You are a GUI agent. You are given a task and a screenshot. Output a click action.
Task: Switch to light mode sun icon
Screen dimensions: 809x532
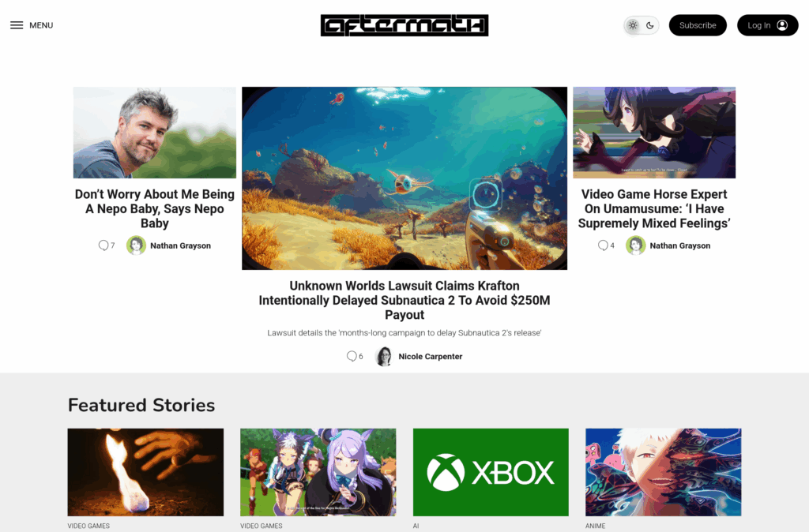point(633,25)
